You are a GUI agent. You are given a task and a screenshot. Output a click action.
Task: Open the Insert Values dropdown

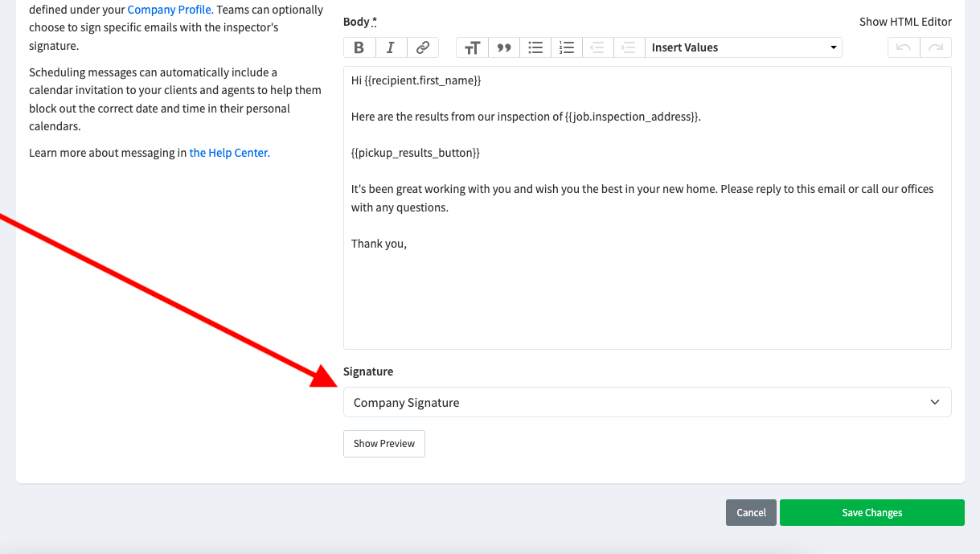743,47
